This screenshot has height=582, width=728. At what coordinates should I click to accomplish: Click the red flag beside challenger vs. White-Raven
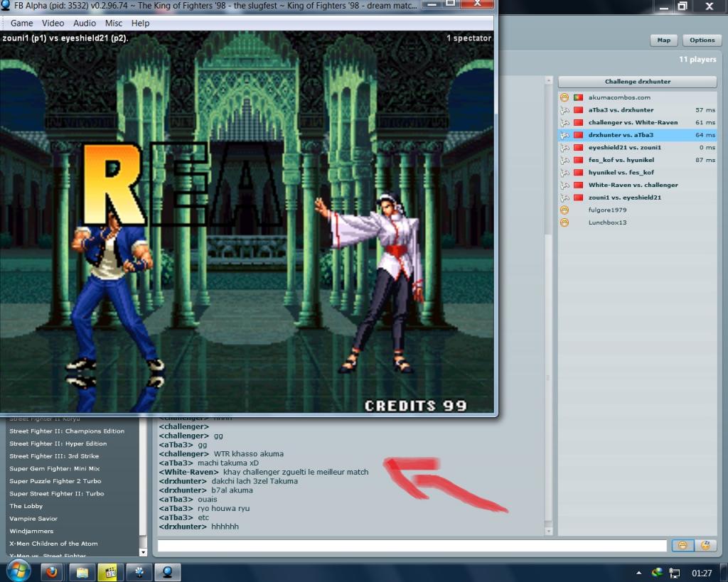(578, 122)
